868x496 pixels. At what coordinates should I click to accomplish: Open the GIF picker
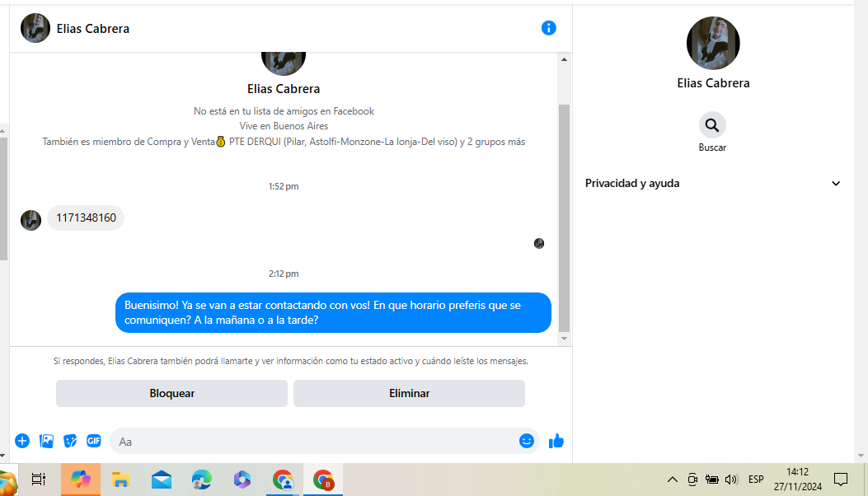(93, 441)
